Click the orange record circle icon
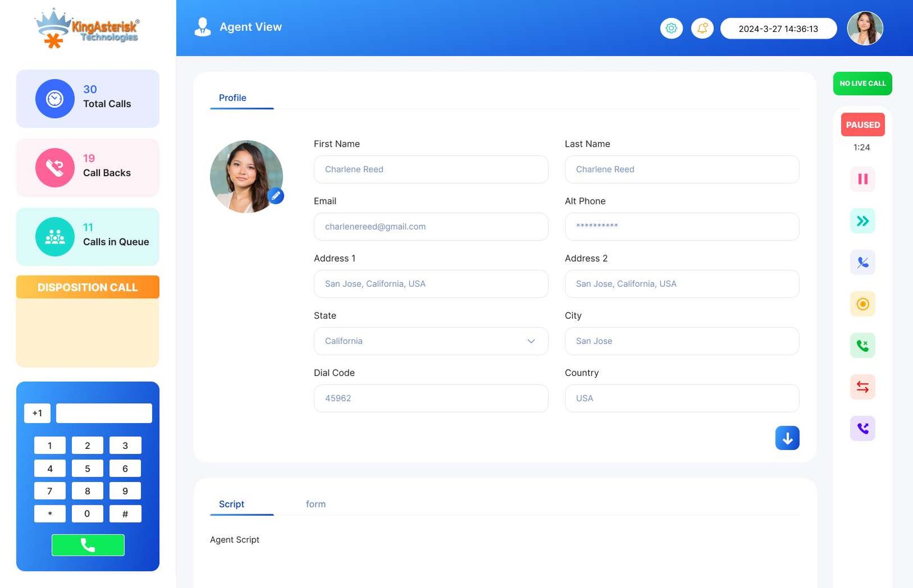 (x=862, y=304)
